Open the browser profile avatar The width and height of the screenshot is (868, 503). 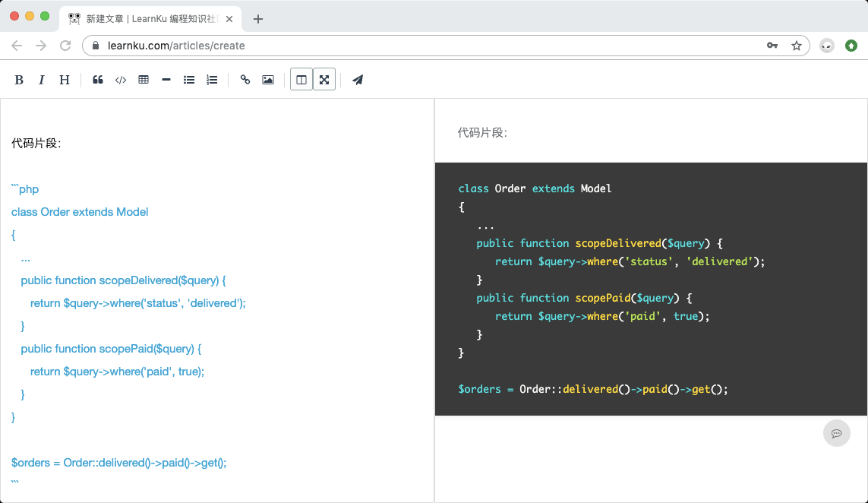pyautogui.click(x=827, y=46)
